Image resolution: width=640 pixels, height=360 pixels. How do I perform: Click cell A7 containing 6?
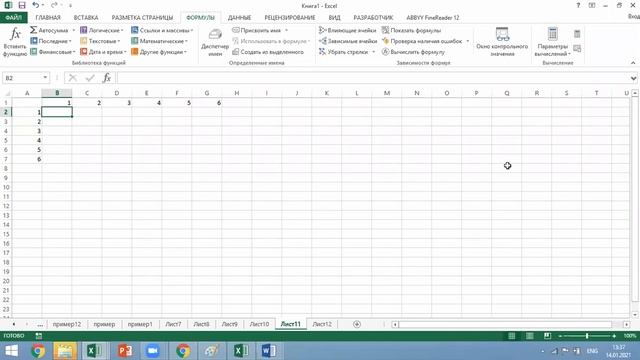point(27,159)
